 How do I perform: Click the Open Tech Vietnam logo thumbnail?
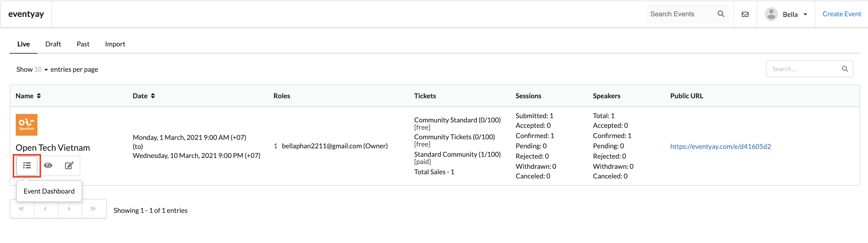(x=26, y=125)
